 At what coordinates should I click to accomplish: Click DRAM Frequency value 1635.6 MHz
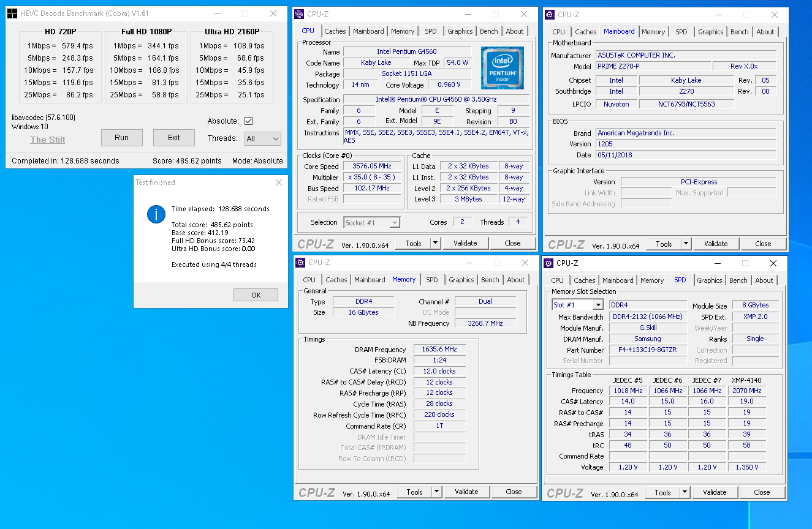tap(439, 350)
